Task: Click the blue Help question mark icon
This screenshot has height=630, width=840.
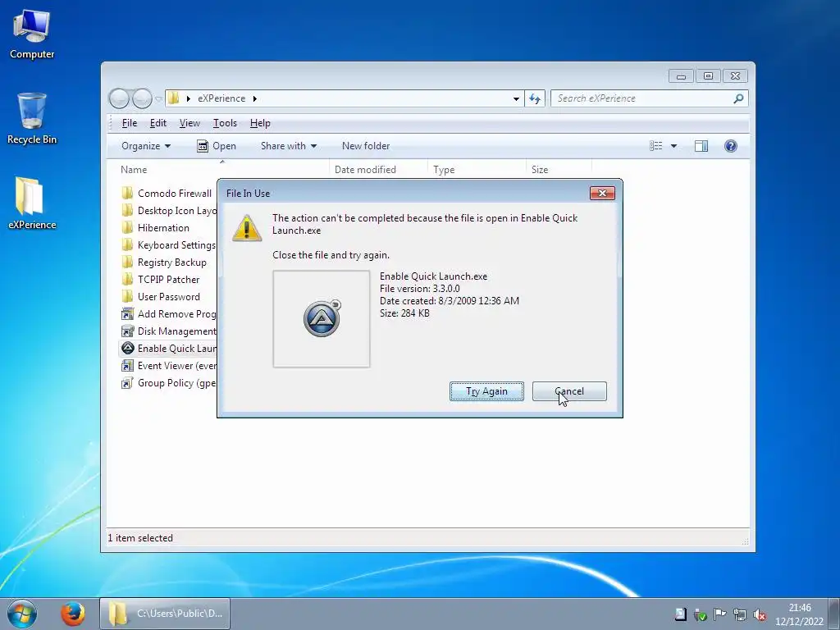Action: (x=731, y=146)
